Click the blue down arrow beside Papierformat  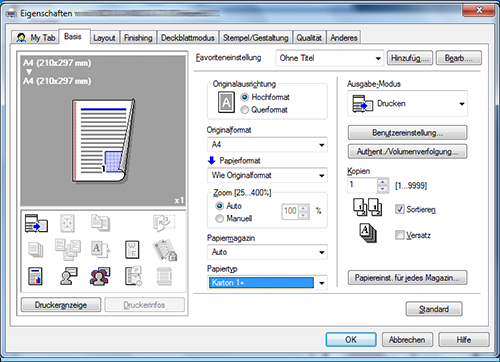212,161
